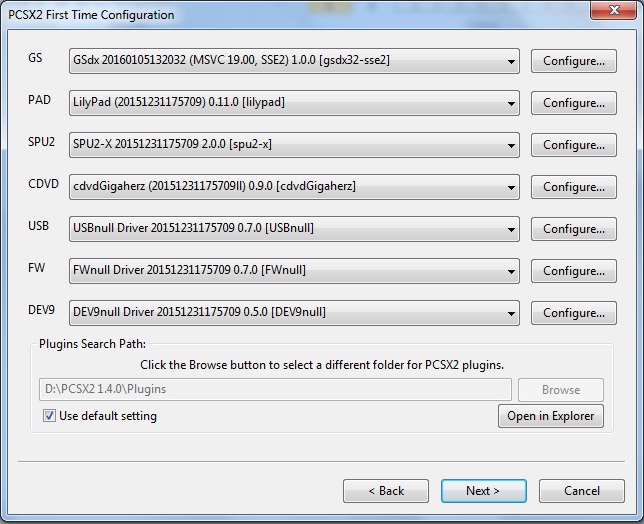The image size is (644, 524).
Task: Cancel the first time configuration
Action: pyautogui.click(x=582, y=491)
